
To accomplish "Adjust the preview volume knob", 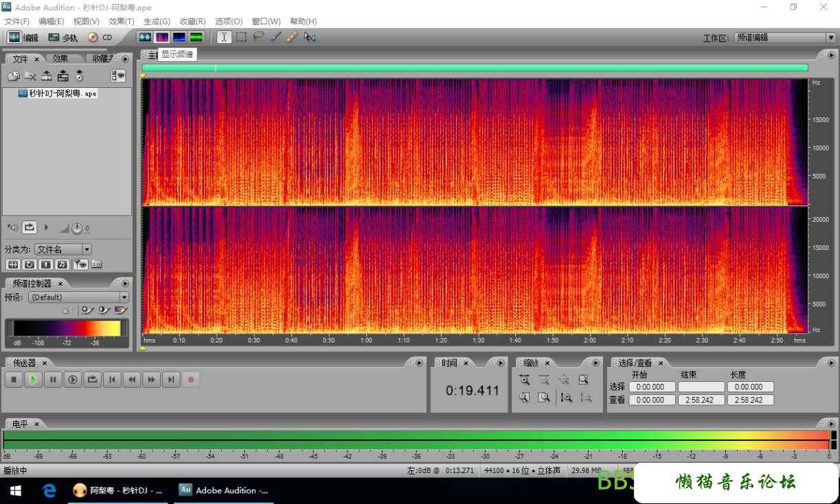I will click(77, 228).
